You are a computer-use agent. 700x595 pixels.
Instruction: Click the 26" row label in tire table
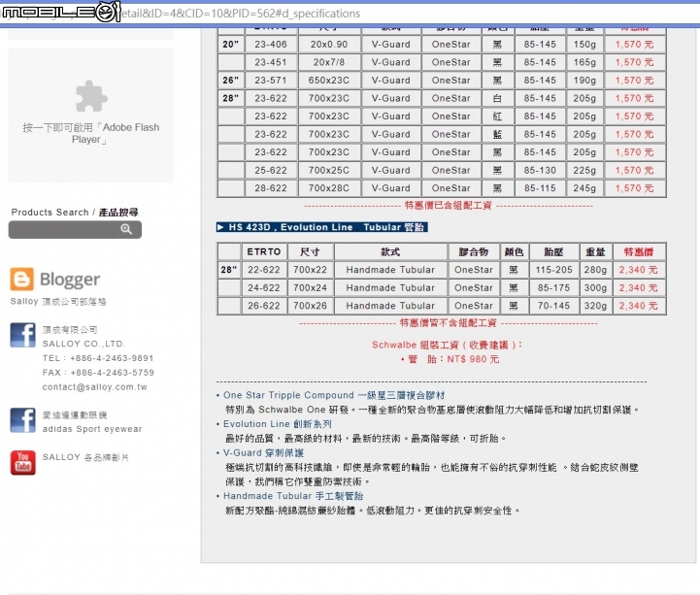pos(231,81)
